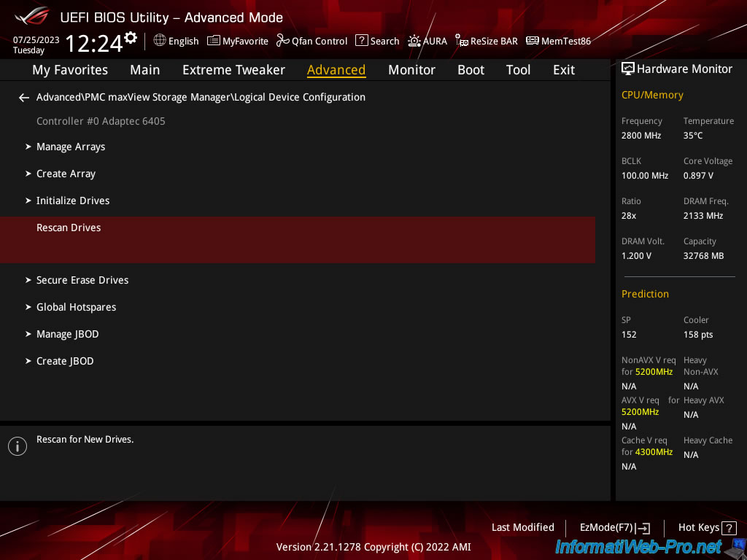Screen dimensions: 747x560
Task: Open the Tool tab
Action: 518,70
